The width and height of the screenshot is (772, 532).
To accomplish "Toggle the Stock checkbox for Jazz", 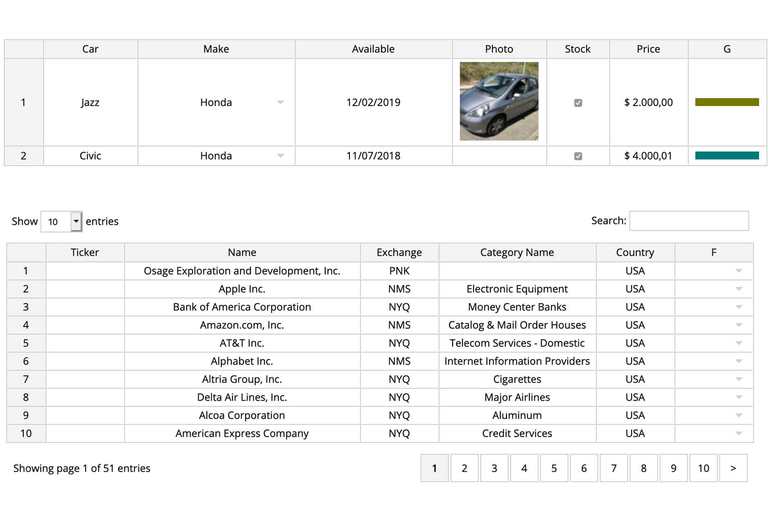I will pos(578,103).
